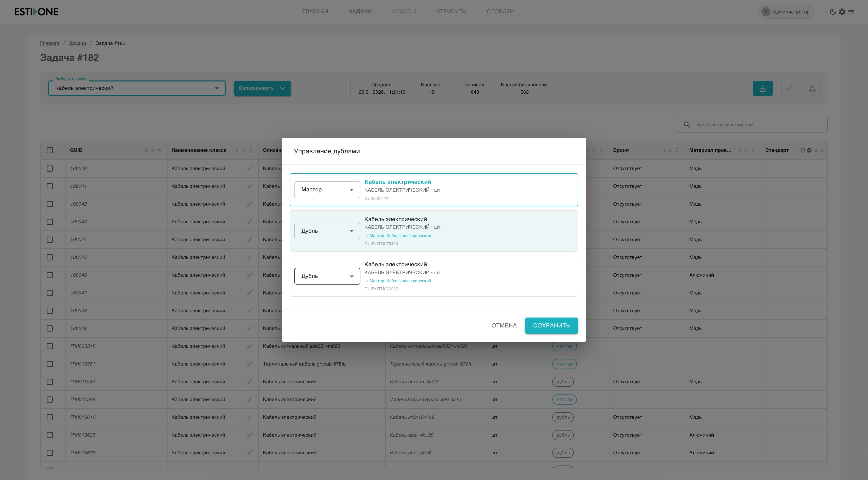Screen dimensions: 868x480
Task: Click the Задачи breadcrumb link
Action: (x=77, y=43)
